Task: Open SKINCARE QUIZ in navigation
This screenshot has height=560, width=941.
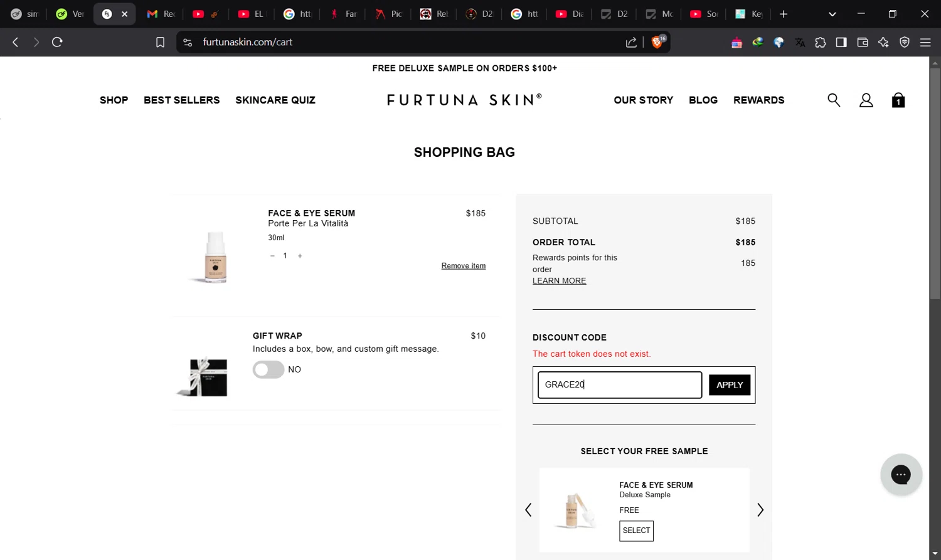Action: (x=275, y=100)
